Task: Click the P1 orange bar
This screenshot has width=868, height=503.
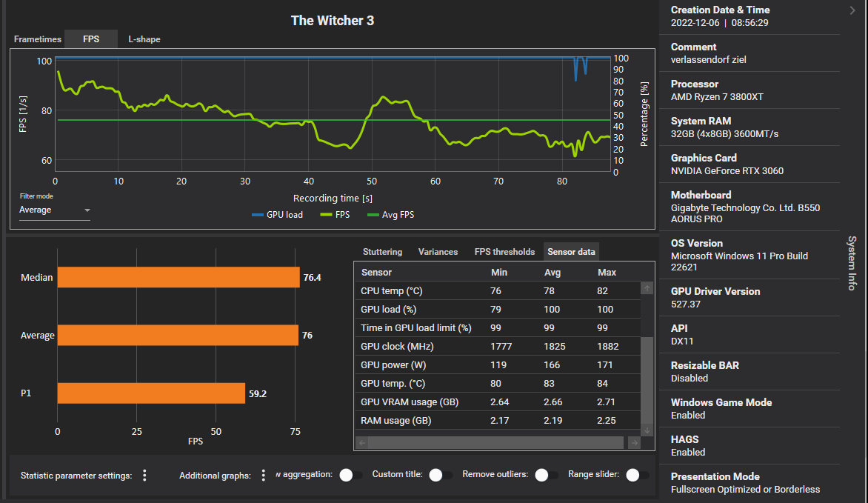Action: click(x=151, y=393)
